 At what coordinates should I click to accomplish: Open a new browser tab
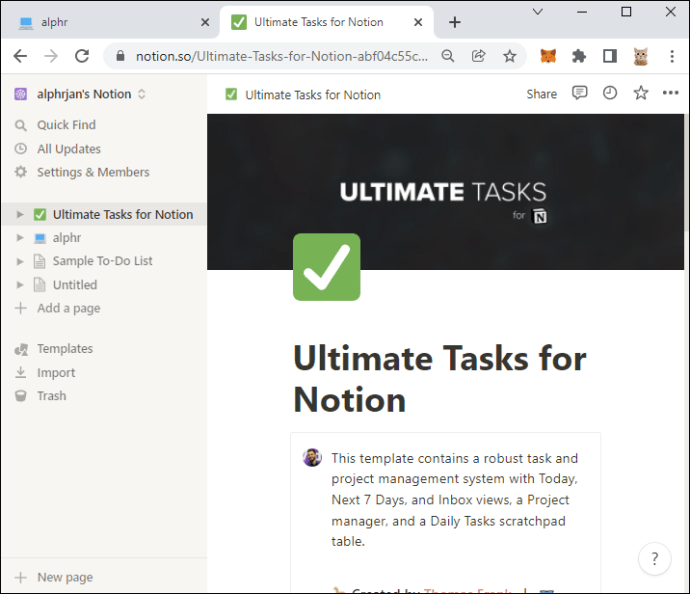click(x=455, y=22)
